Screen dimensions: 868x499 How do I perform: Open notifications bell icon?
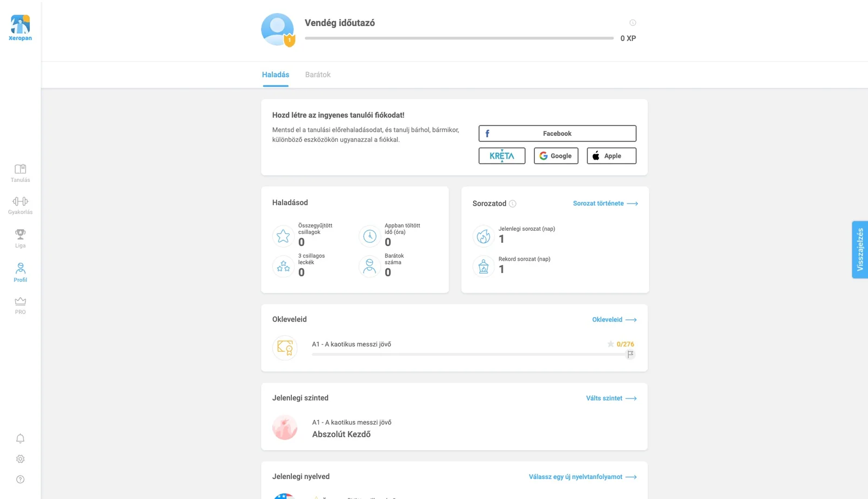tap(20, 438)
